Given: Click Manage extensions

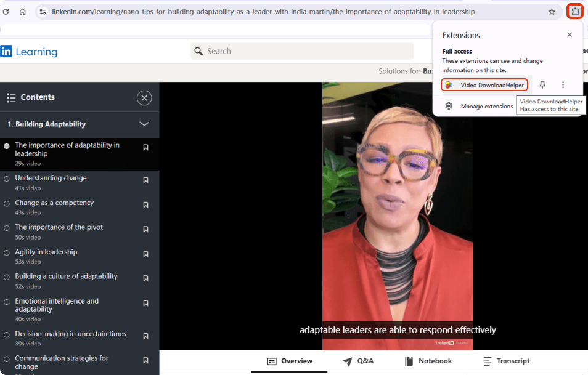Looking at the screenshot, I should pos(486,106).
